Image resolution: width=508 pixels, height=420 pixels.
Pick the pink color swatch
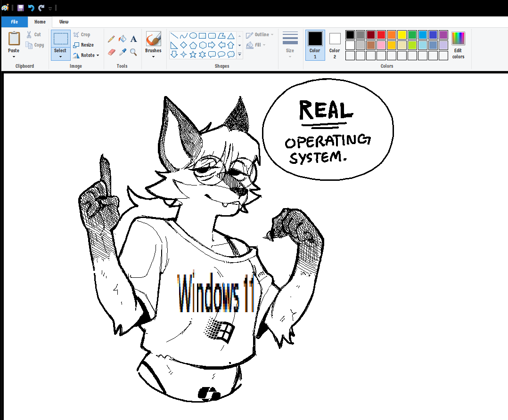click(381, 45)
